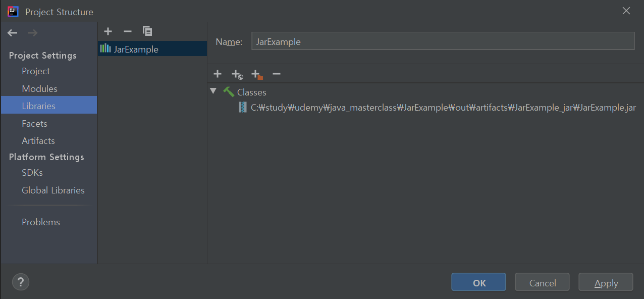The image size is (644, 299).
Task: Remove the attached jar with the minus icon
Action: [276, 74]
